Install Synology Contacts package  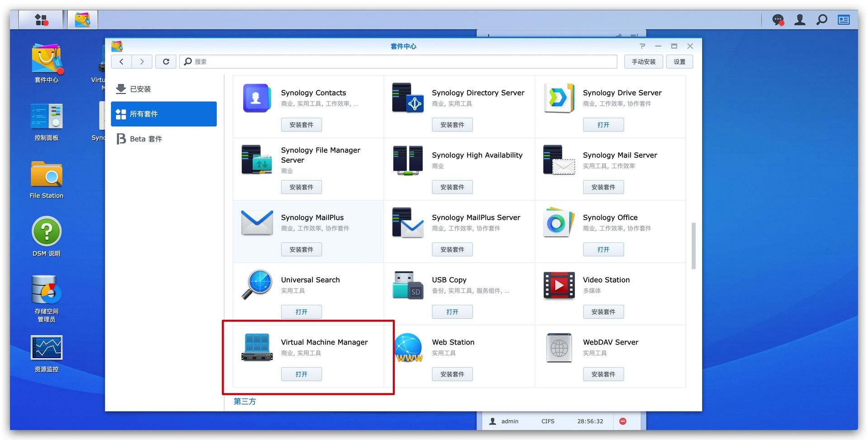(x=301, y=125)
